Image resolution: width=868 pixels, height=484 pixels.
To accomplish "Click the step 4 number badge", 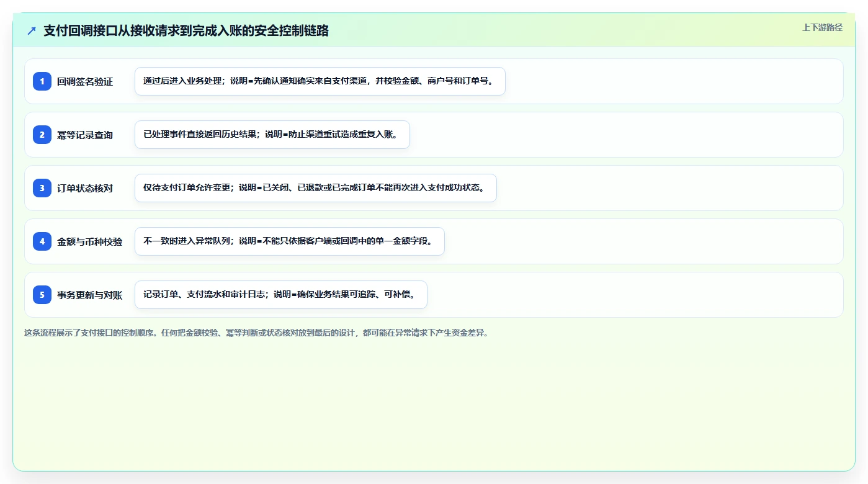I will pos(42,241).
